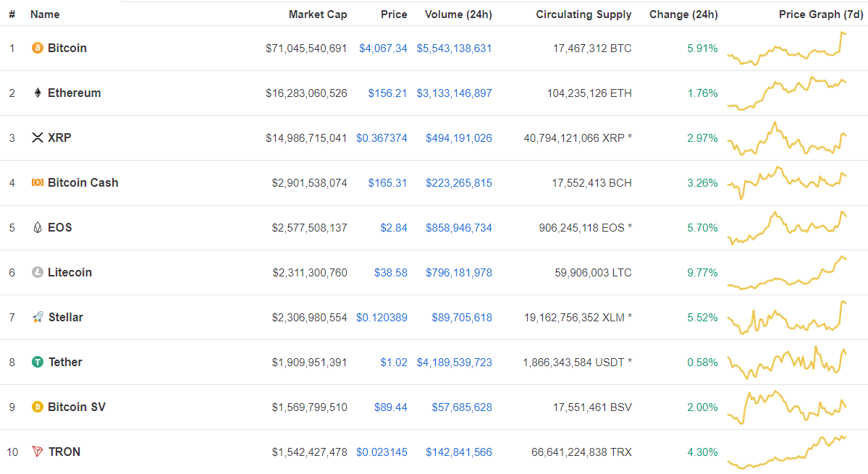Open XRP 7-day price graph
The width and height of the screenshot is (868, 474).
pyautogui.click(x=787, y=138)
